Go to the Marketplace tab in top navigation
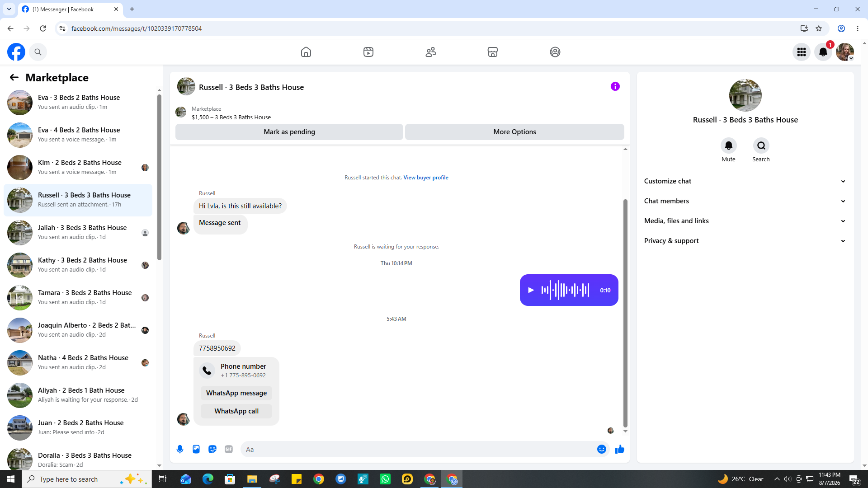This screenshot has height=488, width=868. [493, 52]
